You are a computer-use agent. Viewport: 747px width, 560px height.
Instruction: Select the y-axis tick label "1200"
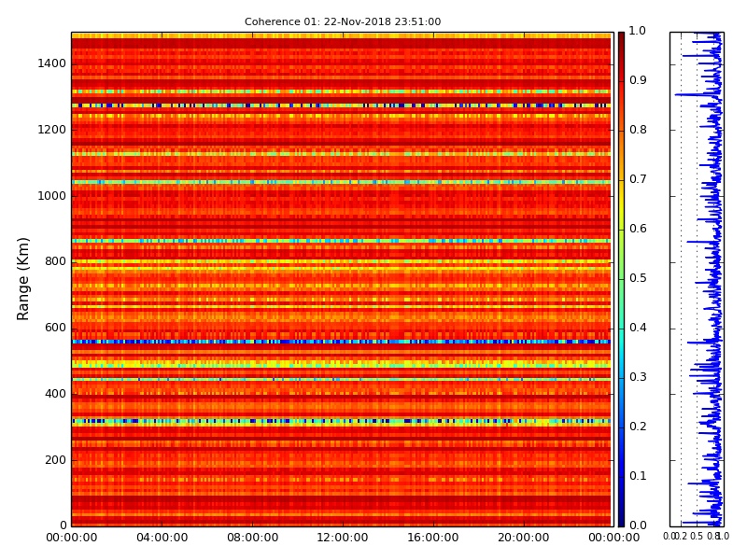click(x=52, y=130)
